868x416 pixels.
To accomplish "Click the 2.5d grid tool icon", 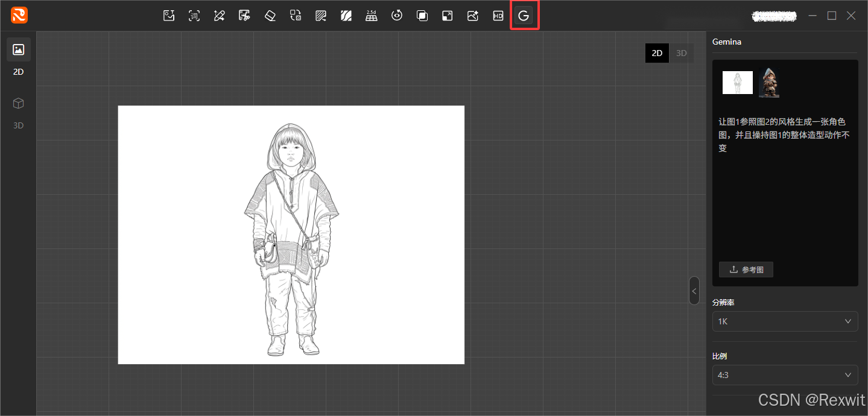I will pos(371,16).
